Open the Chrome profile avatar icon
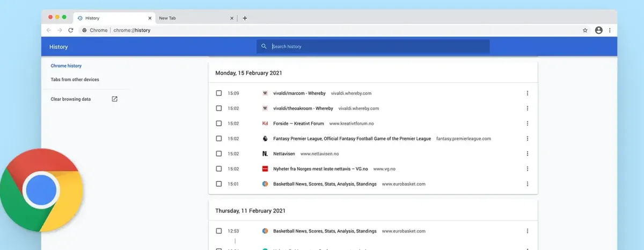The width and height of the screenshot is (644, 250). (598, 30)
